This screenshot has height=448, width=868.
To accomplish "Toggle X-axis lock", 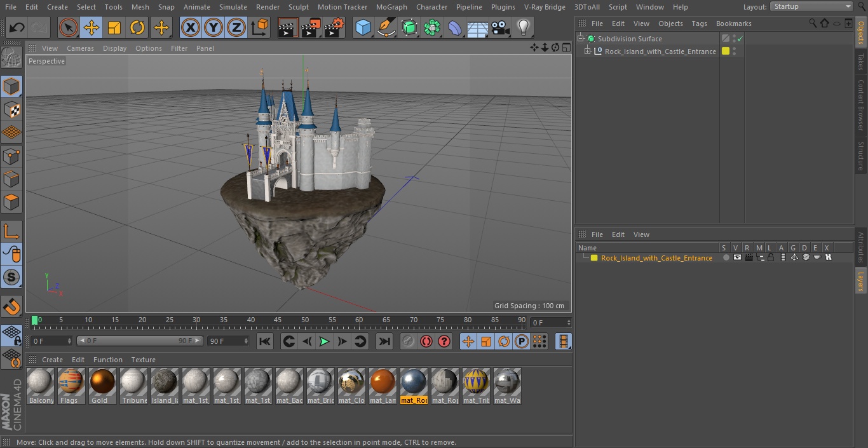I will (x=190, y=27).
